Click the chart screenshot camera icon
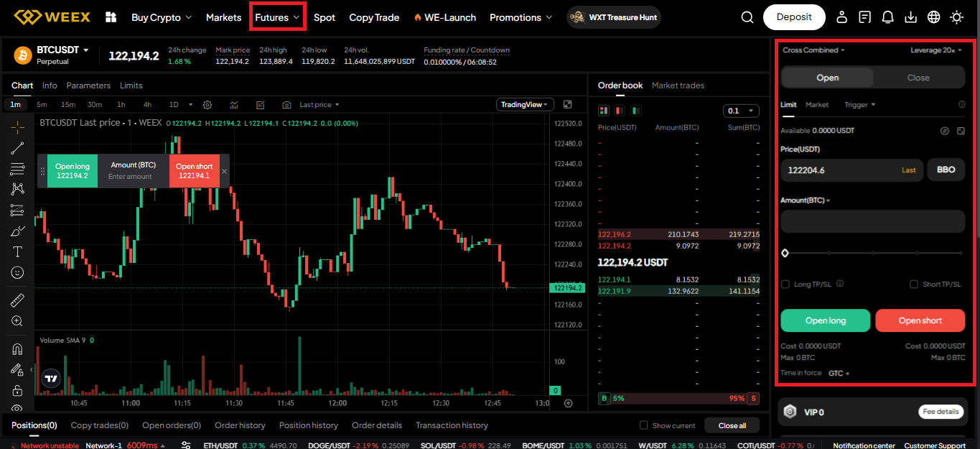 coord(286,105)
